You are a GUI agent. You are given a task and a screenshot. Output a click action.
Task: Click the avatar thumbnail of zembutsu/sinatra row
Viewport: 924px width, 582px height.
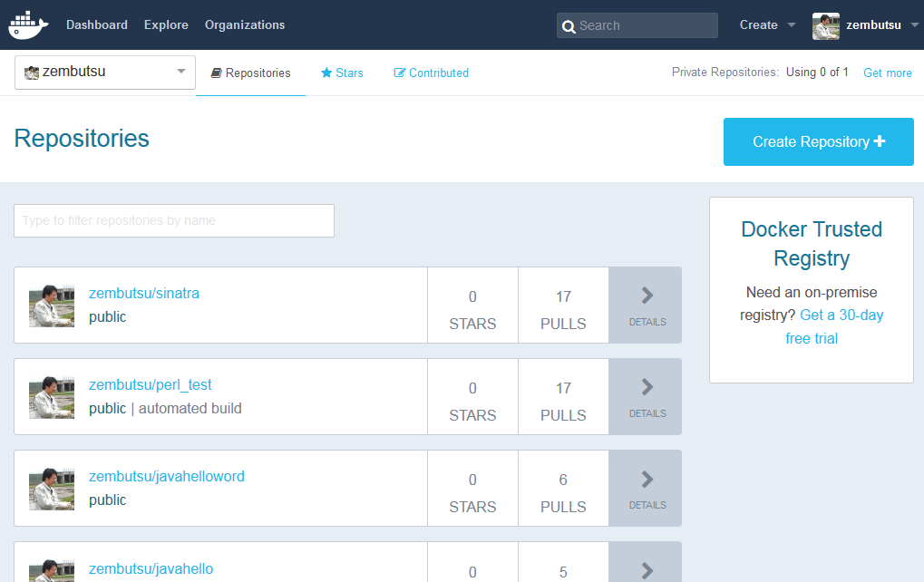point(52,306)
